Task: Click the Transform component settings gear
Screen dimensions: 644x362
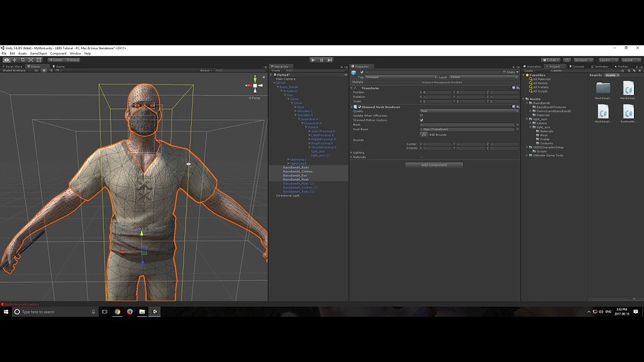Action: coord(518,88)
